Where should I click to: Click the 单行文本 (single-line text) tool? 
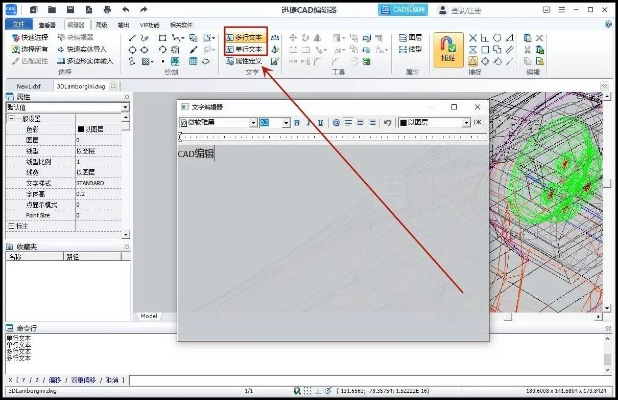coord(245,48)
